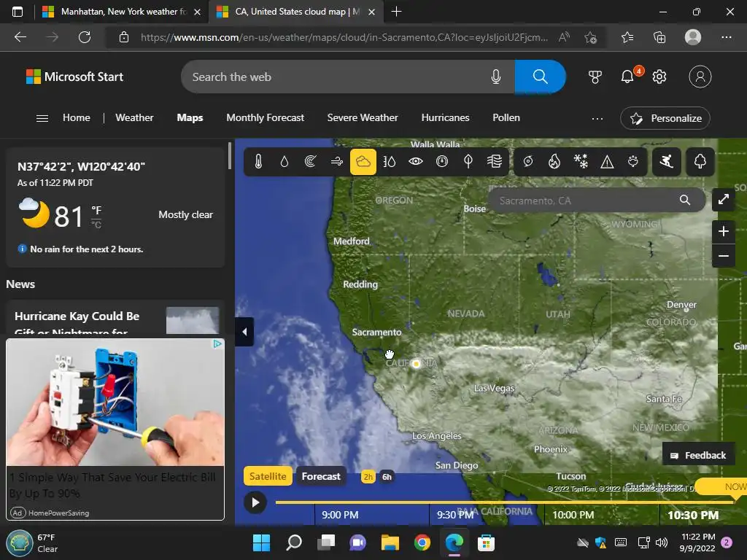Select the Air quality map layer icon
The height and width of the screenshot is (560, 747).
[x=495, y=162]
